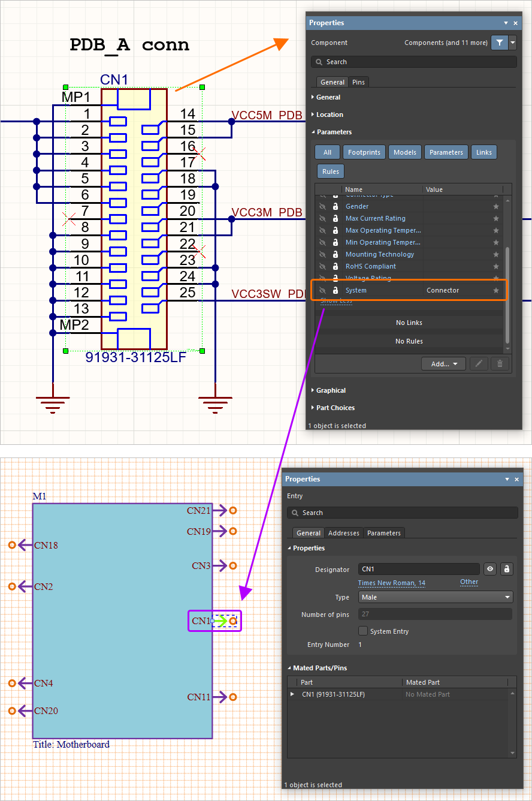Click the Search field in Component Properties panel

point(413,62)
